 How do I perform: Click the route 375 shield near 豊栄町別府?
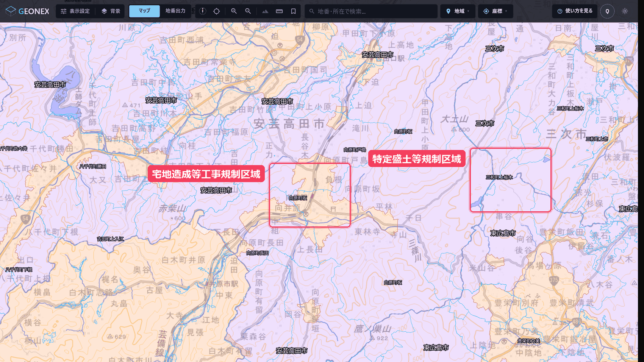(554, 280)
